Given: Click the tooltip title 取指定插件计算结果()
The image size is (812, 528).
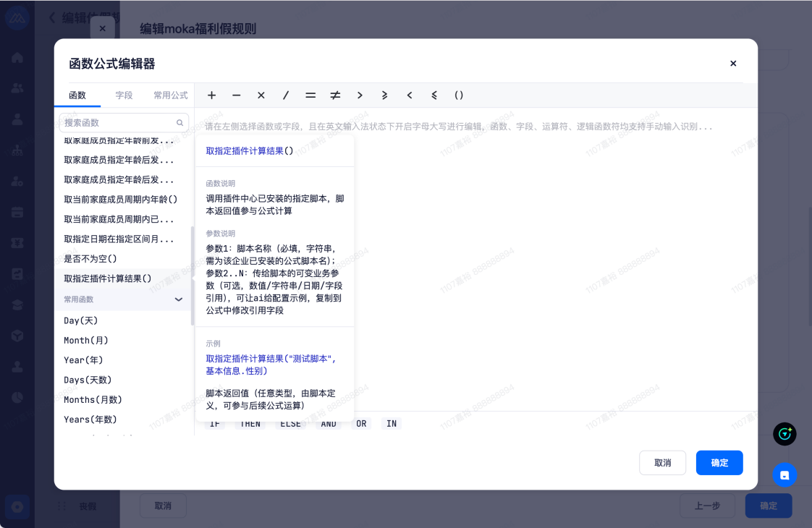Looking at the screenshot, I should 250,150.
